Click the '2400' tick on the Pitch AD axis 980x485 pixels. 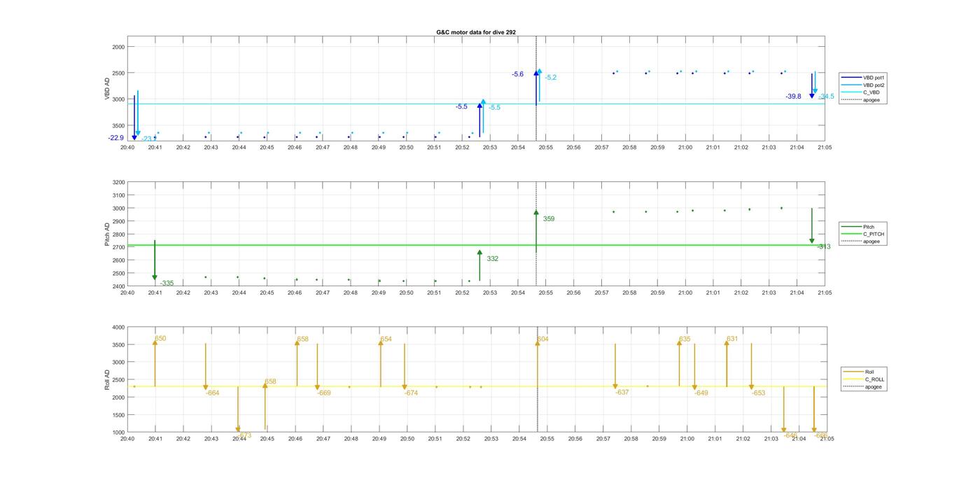tap(118, 286)
